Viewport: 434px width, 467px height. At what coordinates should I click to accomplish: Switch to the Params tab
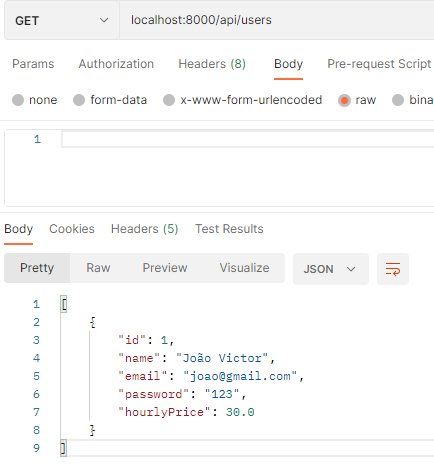33,64
